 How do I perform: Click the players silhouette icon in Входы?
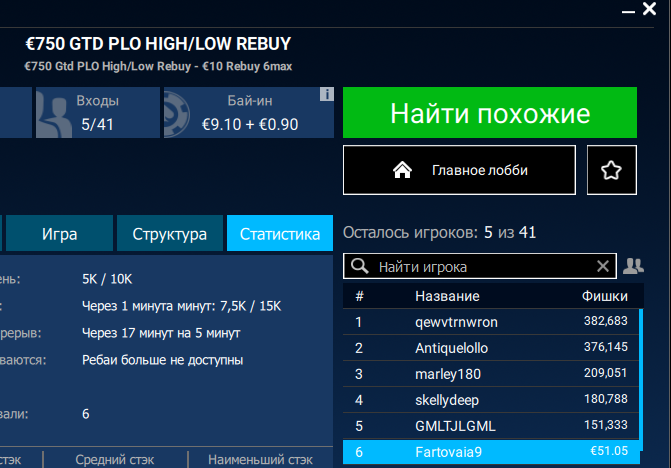[x=53, y=113]
